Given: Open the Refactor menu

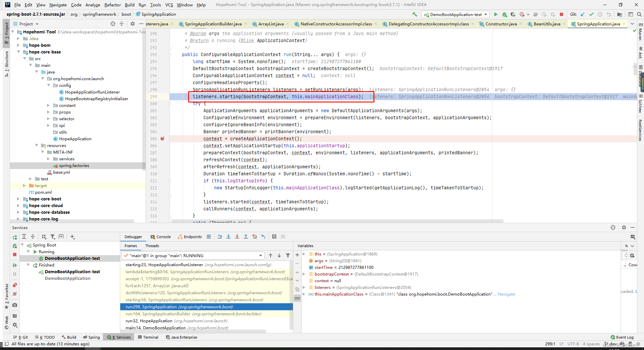Looking at the screenshot, I should tap(113, 5).
